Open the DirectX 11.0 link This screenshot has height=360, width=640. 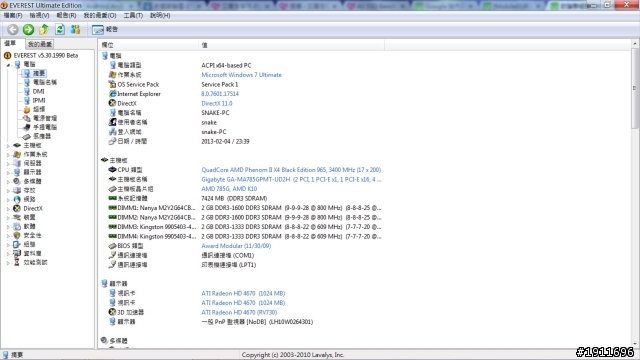click(x=217, y=103)
